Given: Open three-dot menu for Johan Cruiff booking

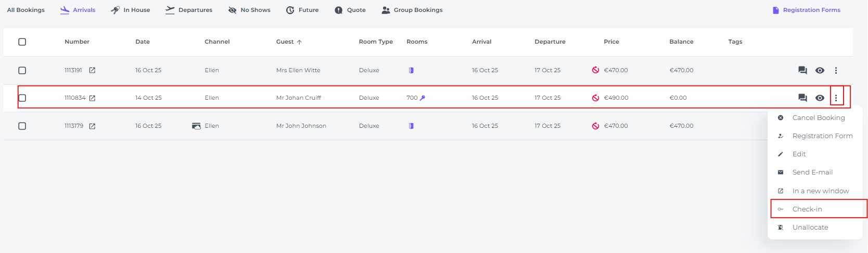Looking at the screenshot, I should click(836, 98).
